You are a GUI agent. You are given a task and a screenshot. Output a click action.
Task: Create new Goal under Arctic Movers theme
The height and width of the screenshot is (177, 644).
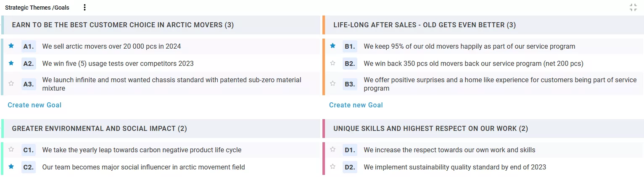point(34,105)
